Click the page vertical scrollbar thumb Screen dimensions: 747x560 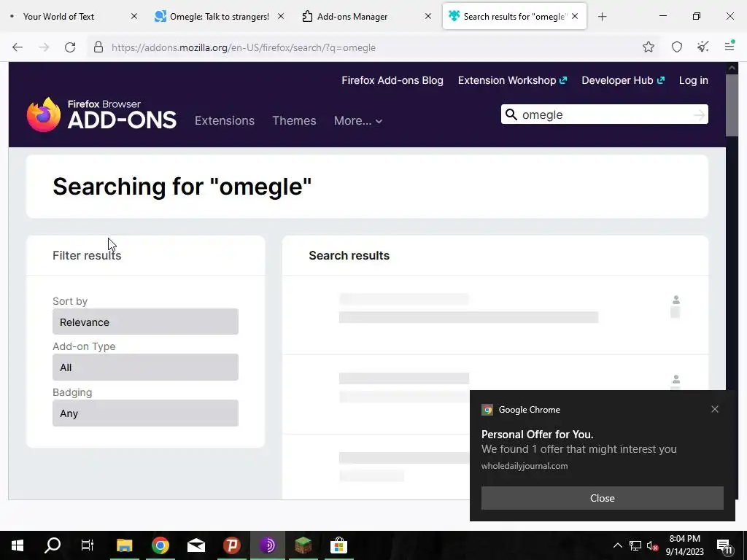(x=732, y=105)
